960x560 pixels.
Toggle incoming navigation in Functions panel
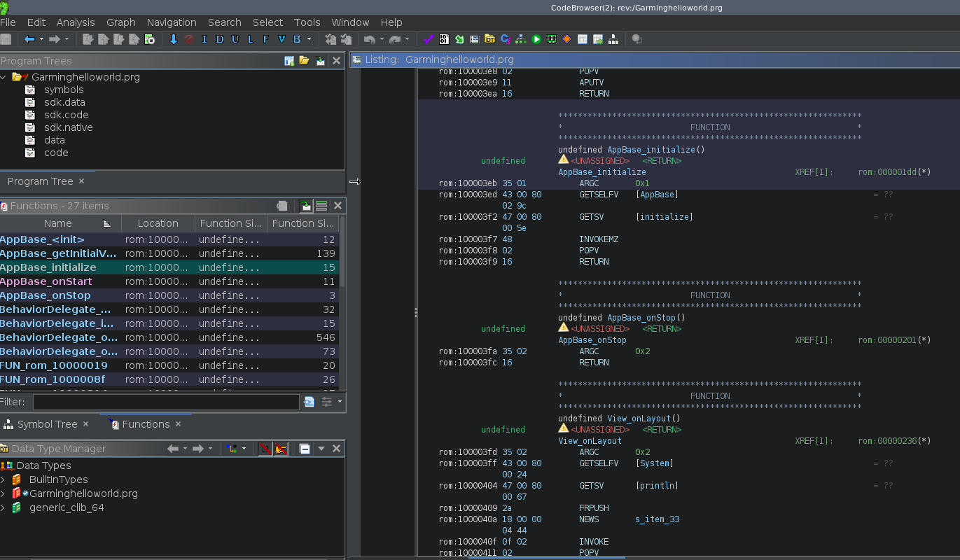306,206
